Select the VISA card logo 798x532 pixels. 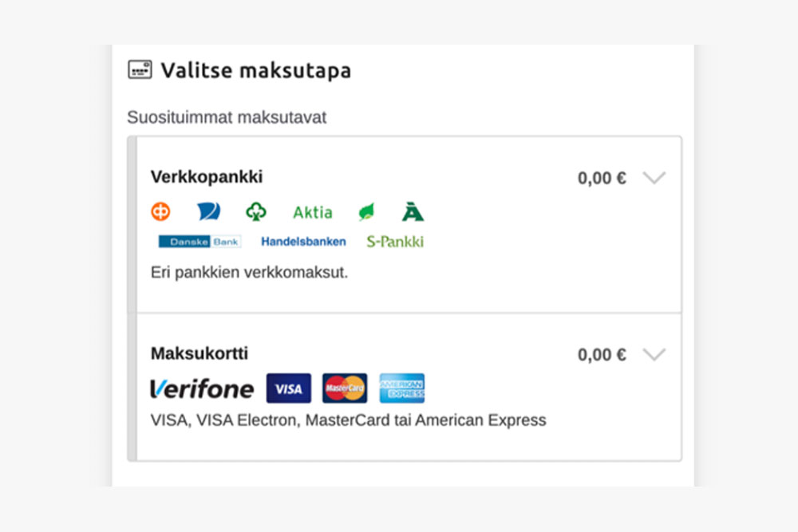(x=289, y=388)
